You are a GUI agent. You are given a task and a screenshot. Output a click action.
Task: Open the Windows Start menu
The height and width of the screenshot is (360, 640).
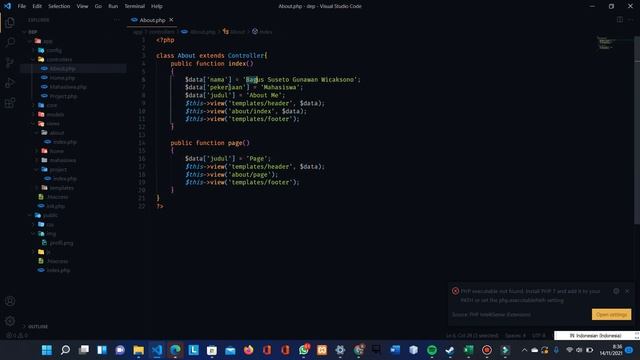tap(47, 350)
